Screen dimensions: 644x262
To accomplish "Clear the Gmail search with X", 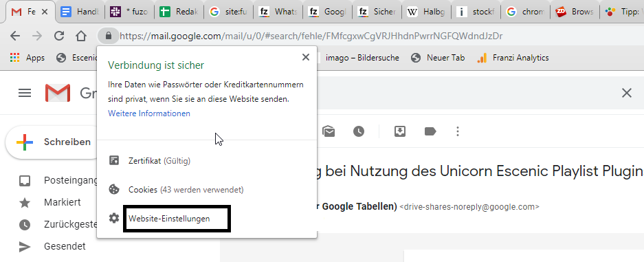I will (627, 94).
